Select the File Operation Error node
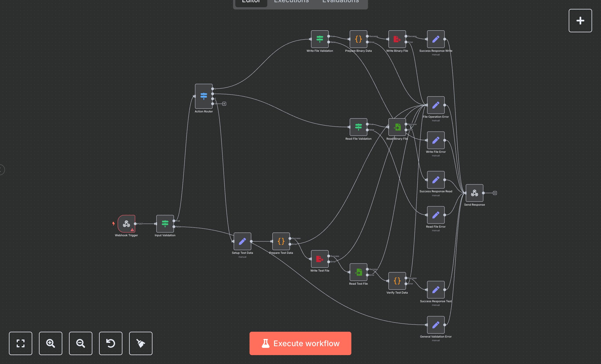Screen dimensions: 601x364 [x=436, y=105]
